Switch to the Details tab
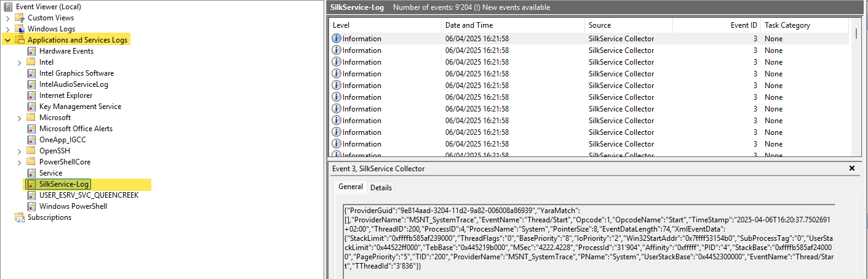The height and width of the screenshot is (279, 868). click(x=381, y=188)
